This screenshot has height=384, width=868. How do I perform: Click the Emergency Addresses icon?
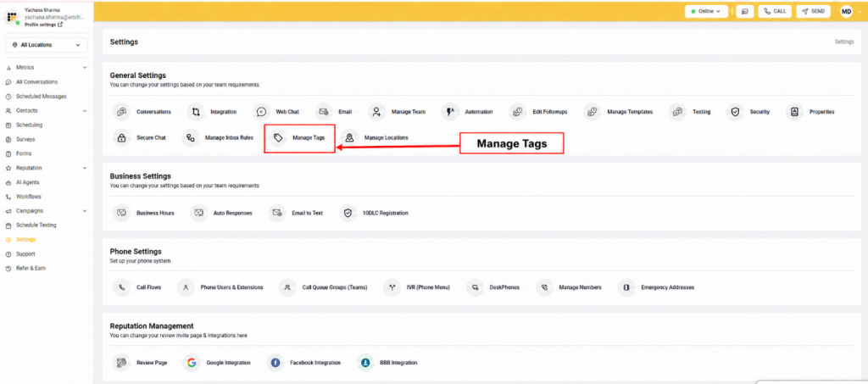coord(626,287)
